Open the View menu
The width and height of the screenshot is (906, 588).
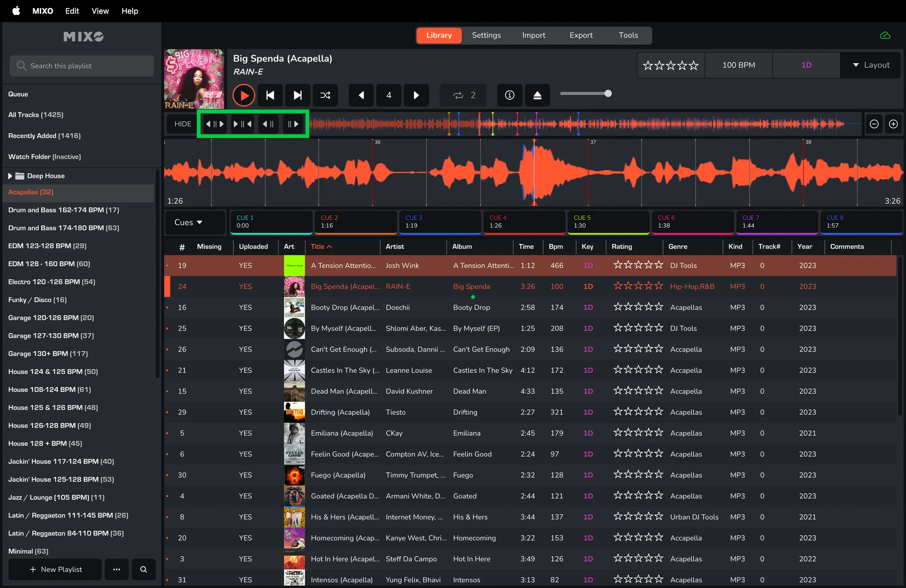point(100,11)
